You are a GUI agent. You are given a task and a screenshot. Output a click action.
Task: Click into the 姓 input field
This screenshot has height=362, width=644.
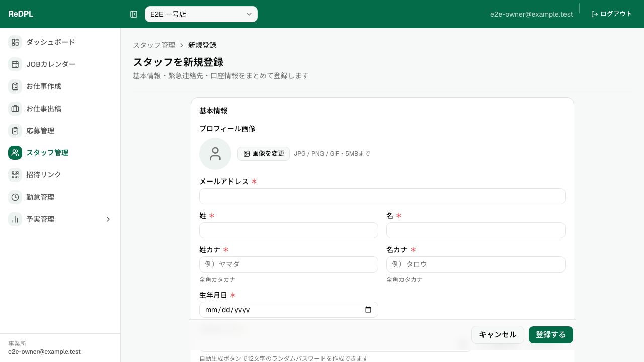pyautogui.click(x=289, y=230)
